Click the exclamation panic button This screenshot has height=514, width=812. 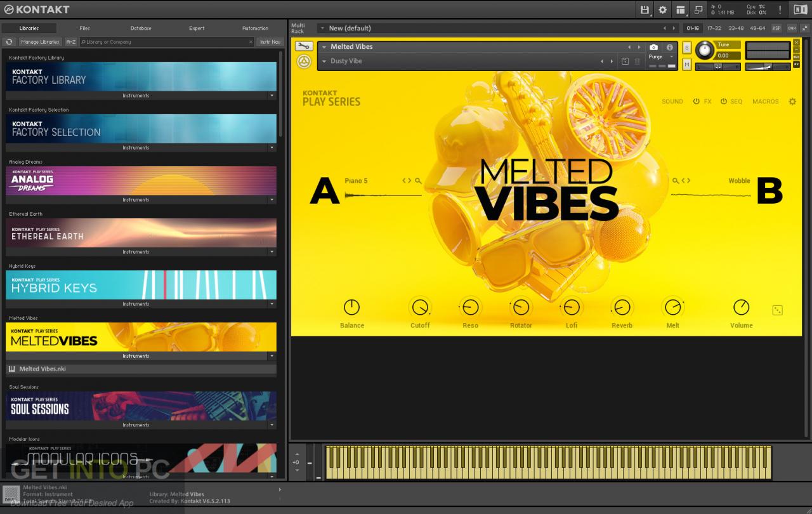click(780, 10)
